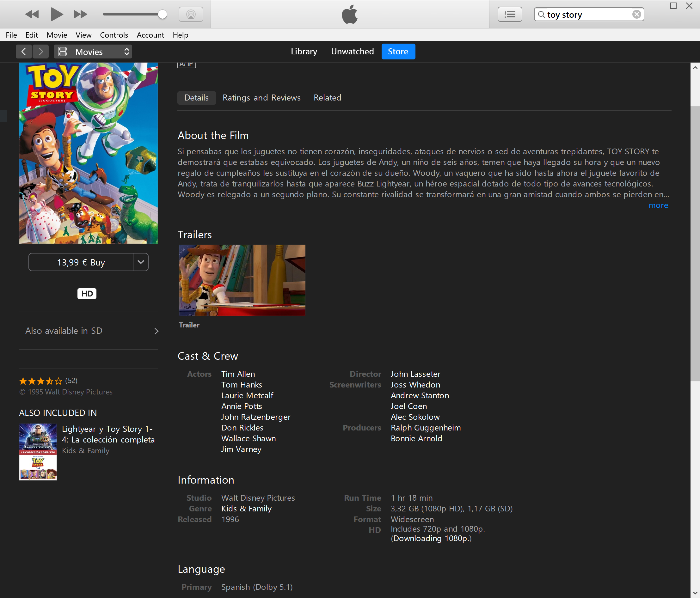
Task: Click the vertical scrollbar thumb
Action: coord(695,244)
